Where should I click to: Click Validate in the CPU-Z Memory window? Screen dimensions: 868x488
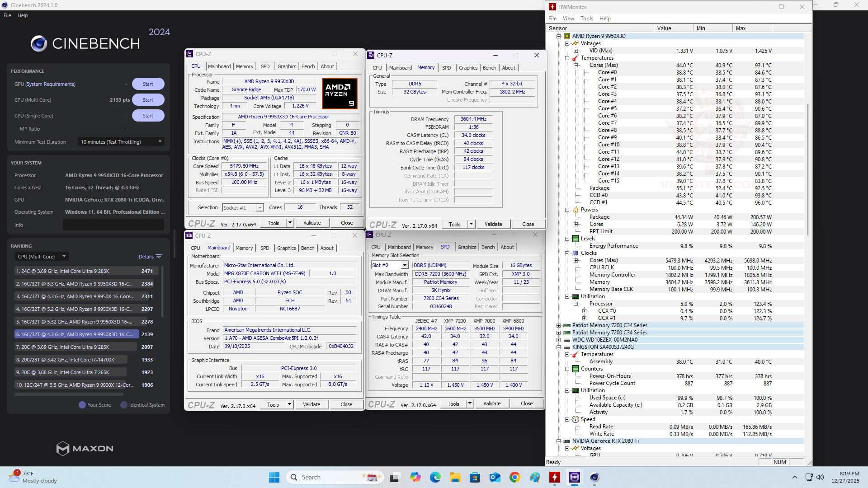493,224
